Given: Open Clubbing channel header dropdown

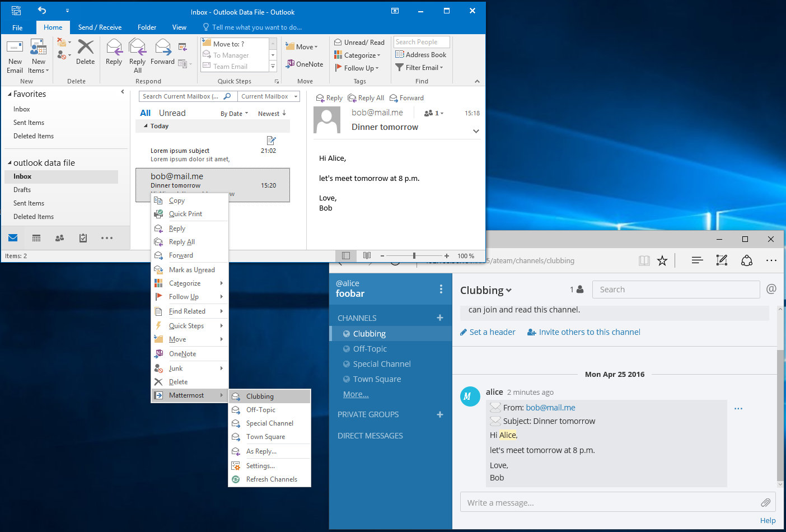Looking at the screenshot, I should [x=485, y=290].
